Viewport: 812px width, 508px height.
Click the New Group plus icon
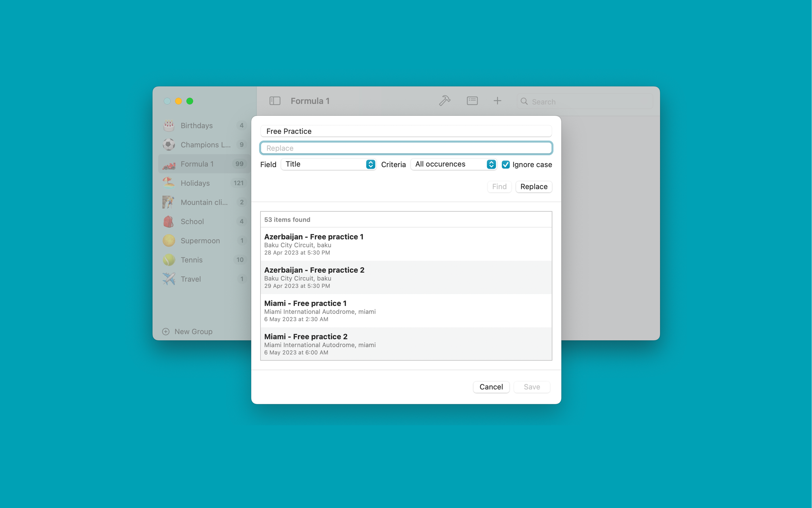(x=166, y=332)
